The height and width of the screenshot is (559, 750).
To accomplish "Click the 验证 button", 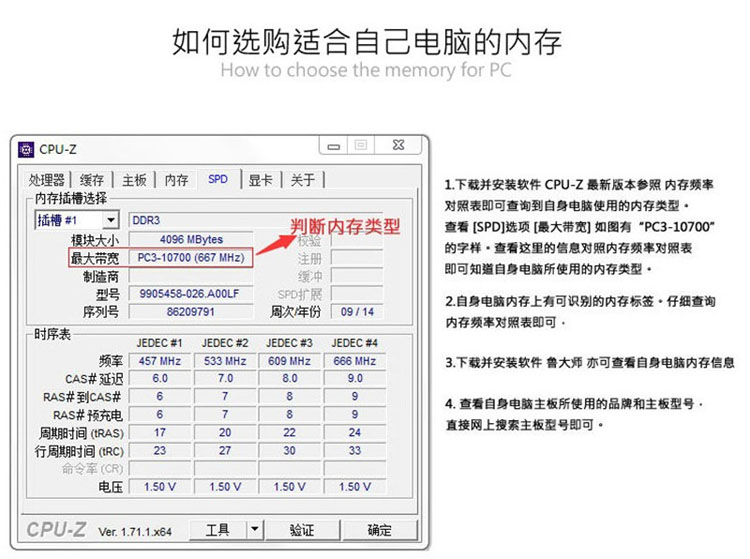I will click(302, 529).
